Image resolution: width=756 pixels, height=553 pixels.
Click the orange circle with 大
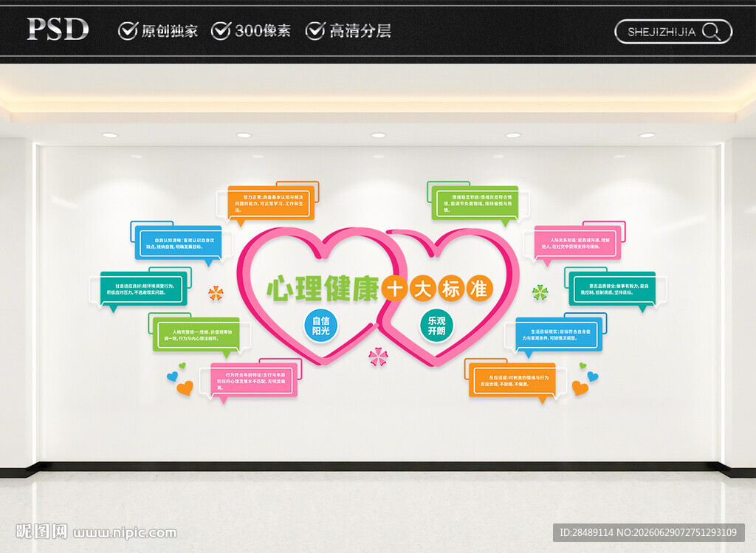coord(423,288)
